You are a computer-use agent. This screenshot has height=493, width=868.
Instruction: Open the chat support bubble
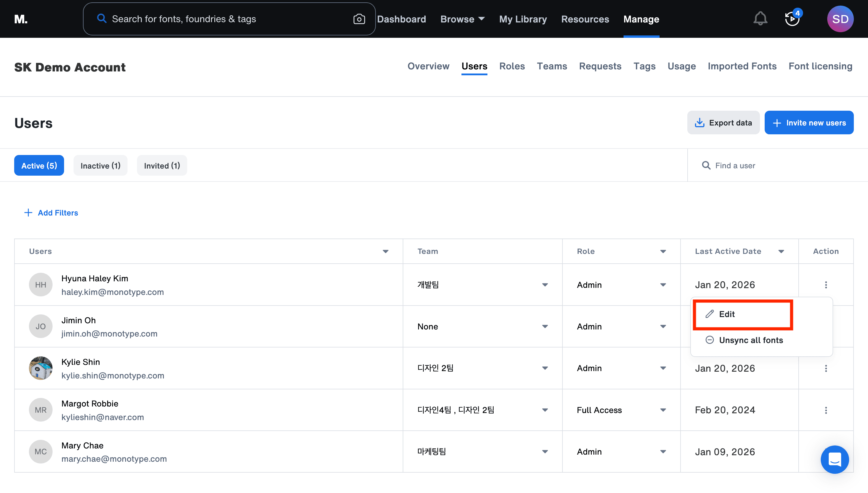[x=834, y=459]
